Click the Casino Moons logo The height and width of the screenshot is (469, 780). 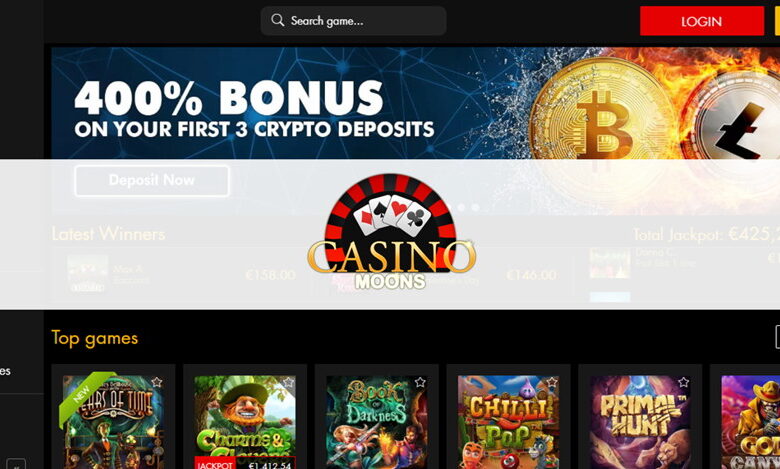click(x=391, y=232)
